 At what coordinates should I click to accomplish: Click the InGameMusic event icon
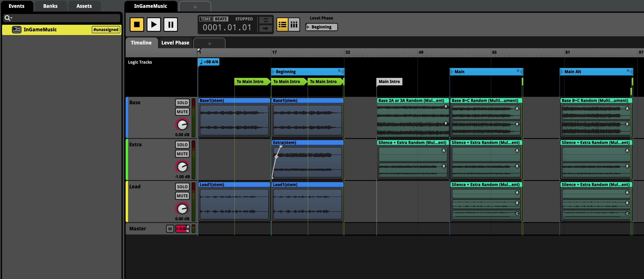click(x=16, y=29)
